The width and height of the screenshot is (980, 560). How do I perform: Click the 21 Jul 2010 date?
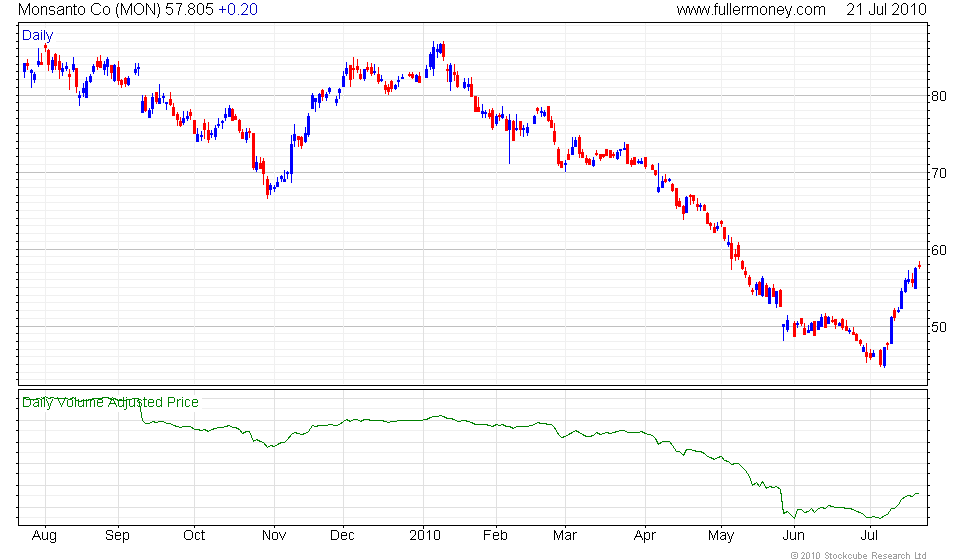point(886,9)
